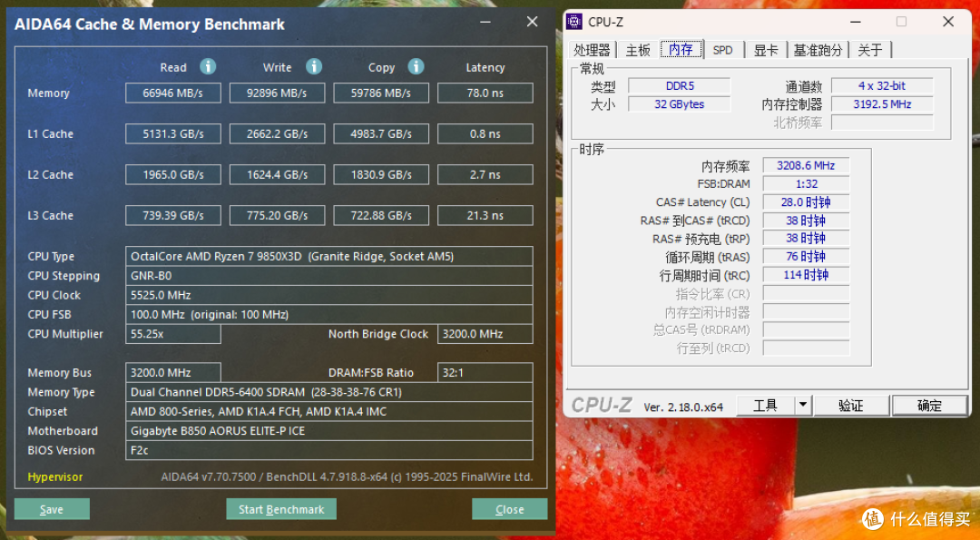Switch to the 主板 tab in CPU-Z

638,50
